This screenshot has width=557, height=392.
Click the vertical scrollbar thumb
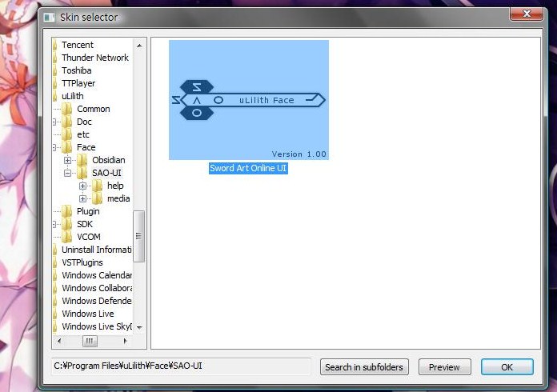pyautogui.click(x=139, y=236)
